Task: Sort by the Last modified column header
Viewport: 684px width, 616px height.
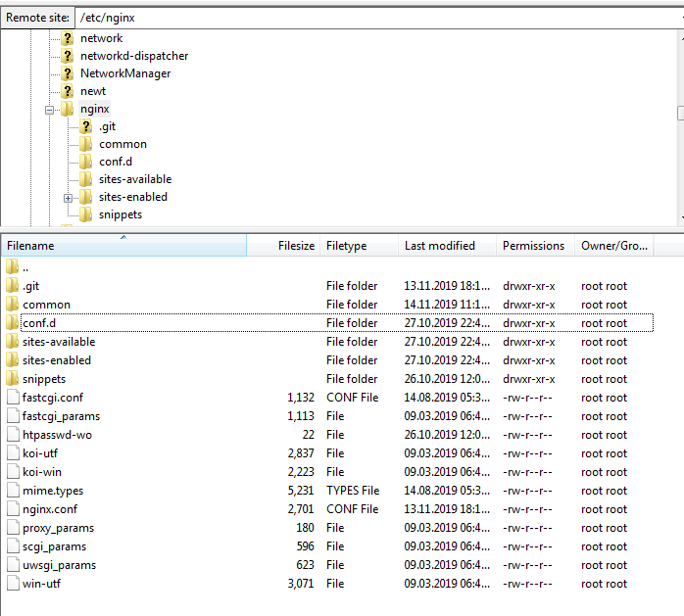Action: (439, 246)
